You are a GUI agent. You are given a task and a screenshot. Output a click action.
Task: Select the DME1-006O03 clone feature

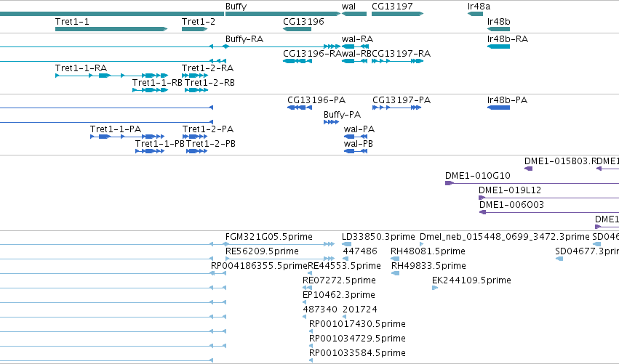tap(549, 212)
